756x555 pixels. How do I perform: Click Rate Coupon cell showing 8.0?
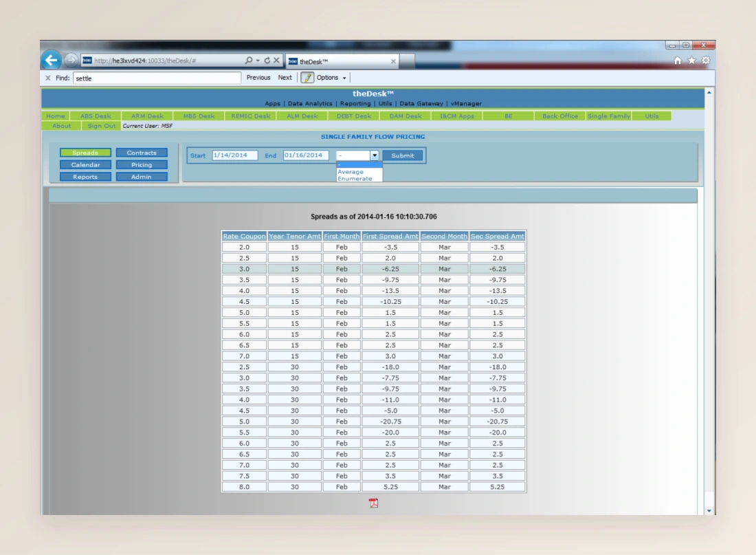(245, 487)
